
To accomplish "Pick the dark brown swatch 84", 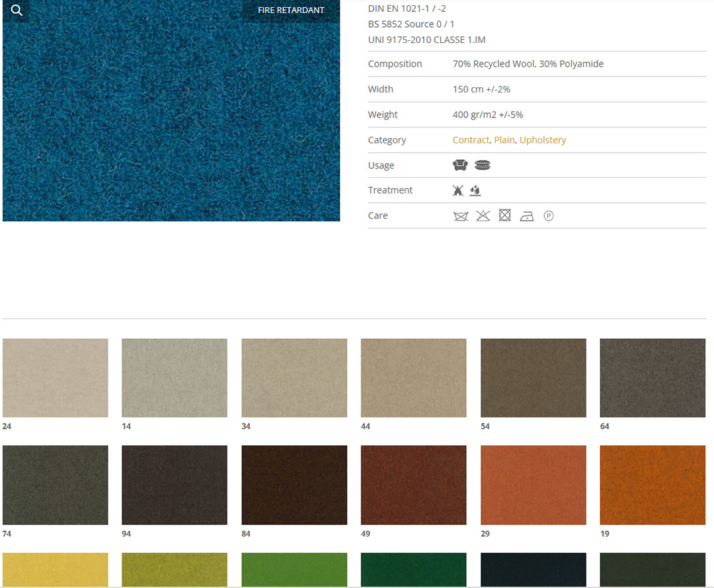I will pos(294,485).
